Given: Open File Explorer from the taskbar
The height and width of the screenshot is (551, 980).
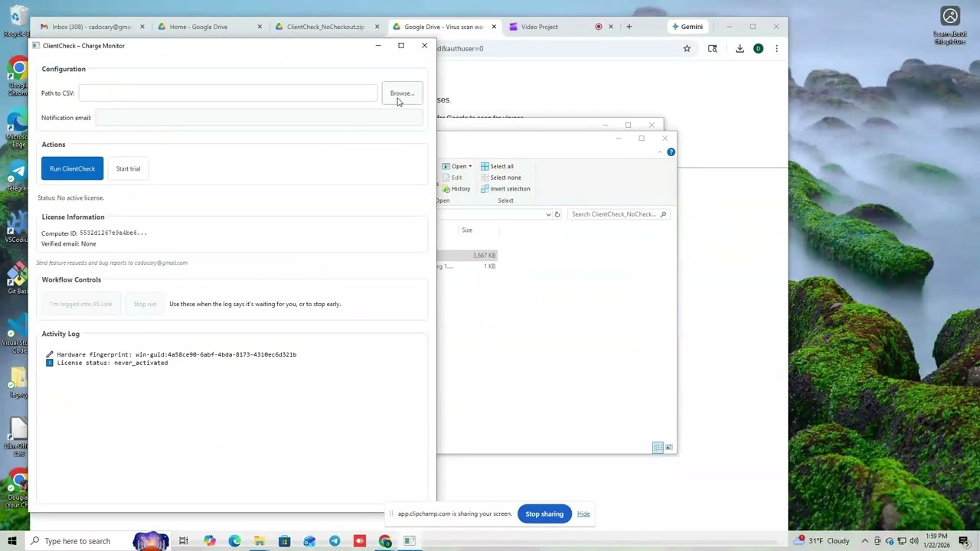Looking at the screenshot, I should (260, 541).
